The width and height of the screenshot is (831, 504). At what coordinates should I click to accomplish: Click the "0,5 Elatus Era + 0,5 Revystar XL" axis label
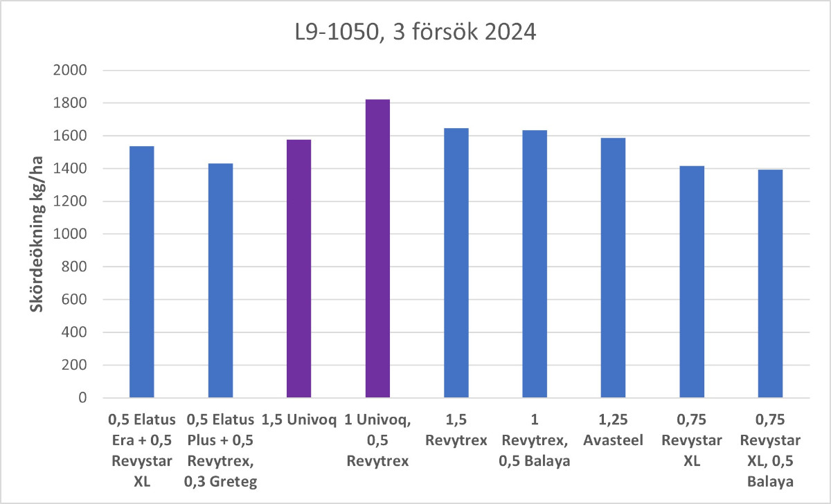141,450
